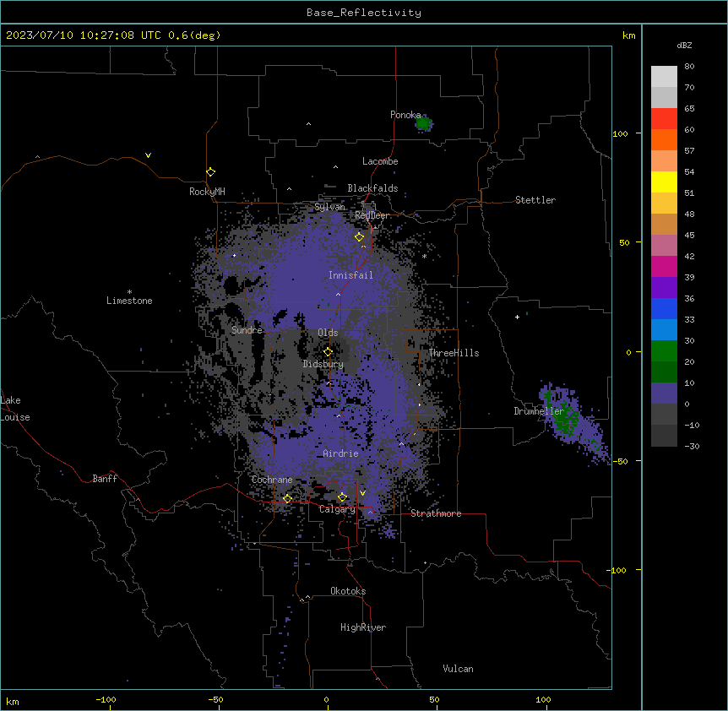Click the Limestone label

[129, 301]
